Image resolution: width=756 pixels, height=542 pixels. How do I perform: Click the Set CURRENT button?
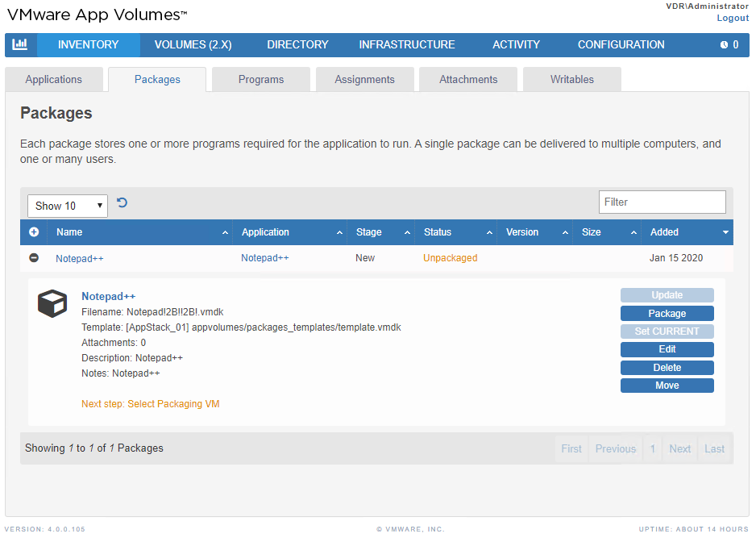(667, 331)
